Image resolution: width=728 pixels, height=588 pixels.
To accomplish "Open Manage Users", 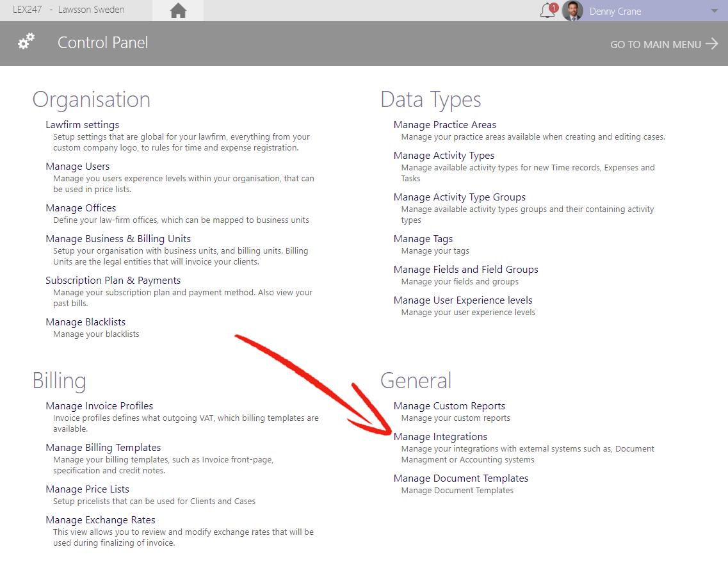I will [x=77, y=167].
